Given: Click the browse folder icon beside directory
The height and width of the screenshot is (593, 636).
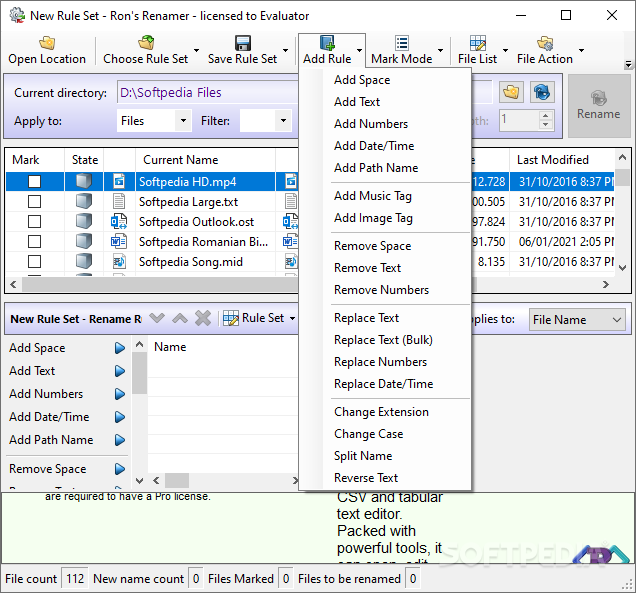Looking at the screenshot, I should tap(511, 92).
